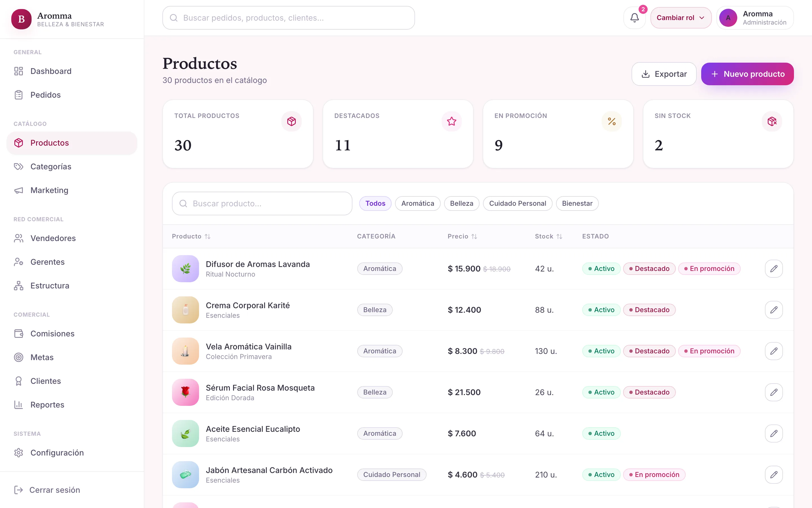This screenshot has height=508, width=812.
Task: Select the Todos filter chip
Action: [x=375, y=203]
